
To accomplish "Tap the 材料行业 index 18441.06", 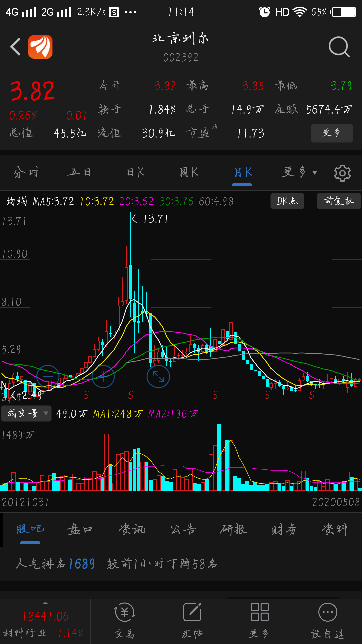I will 46,616.
